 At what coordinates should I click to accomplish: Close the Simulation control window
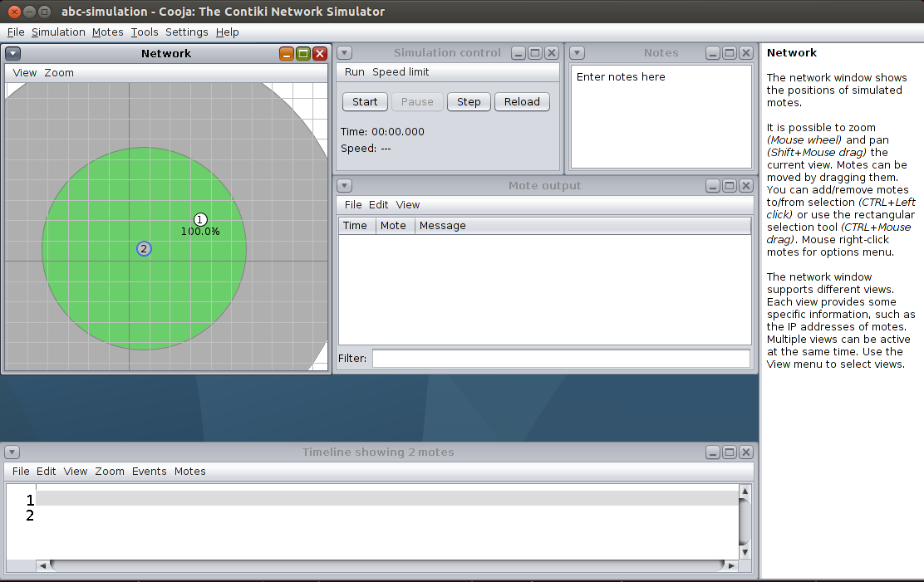(x=552, y=53)
